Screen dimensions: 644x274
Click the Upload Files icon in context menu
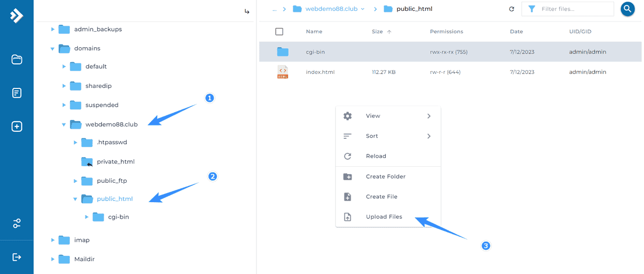347,217
